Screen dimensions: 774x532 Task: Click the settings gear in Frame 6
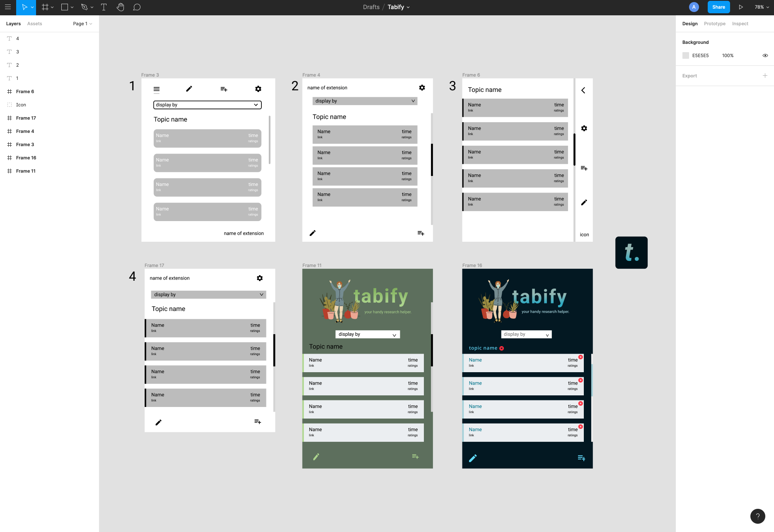(x=584, y=128)
